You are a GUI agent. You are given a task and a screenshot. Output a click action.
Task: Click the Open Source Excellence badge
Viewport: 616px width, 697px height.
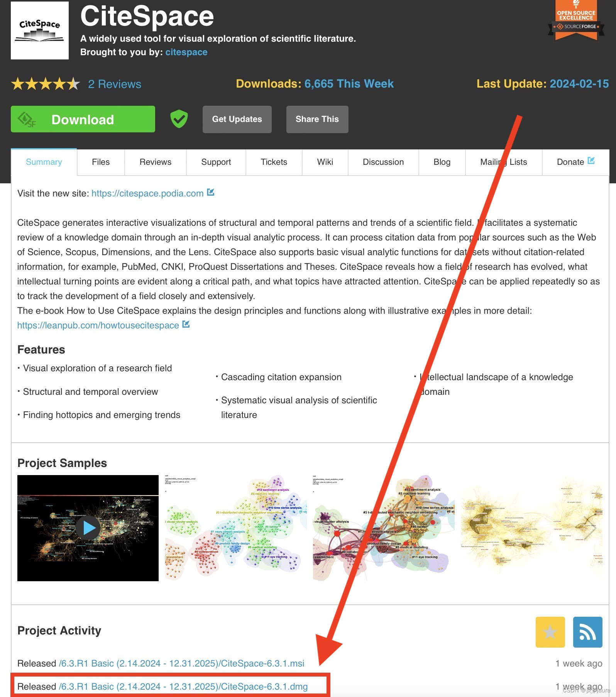[x=576, y=20]
